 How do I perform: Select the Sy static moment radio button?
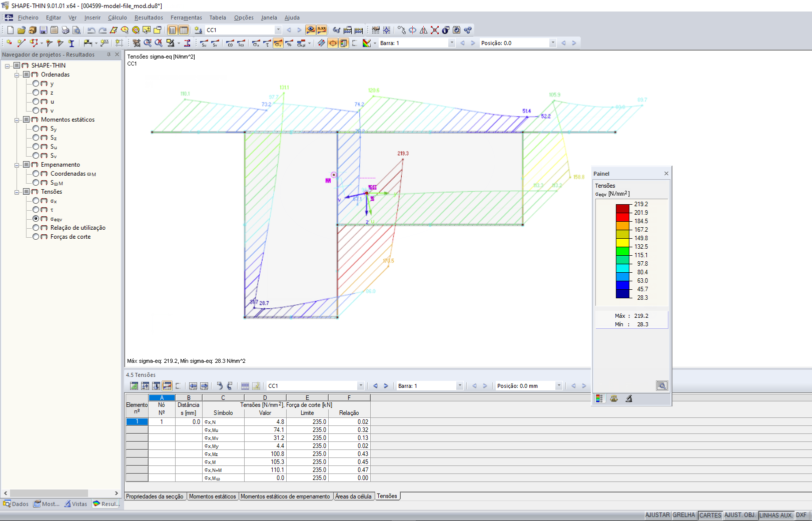[x=36, y=129]
